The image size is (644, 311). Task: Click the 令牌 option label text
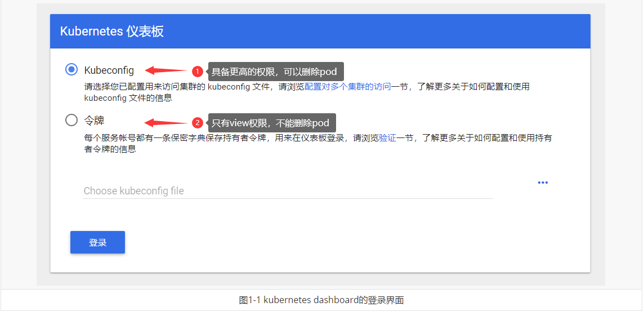94,121
